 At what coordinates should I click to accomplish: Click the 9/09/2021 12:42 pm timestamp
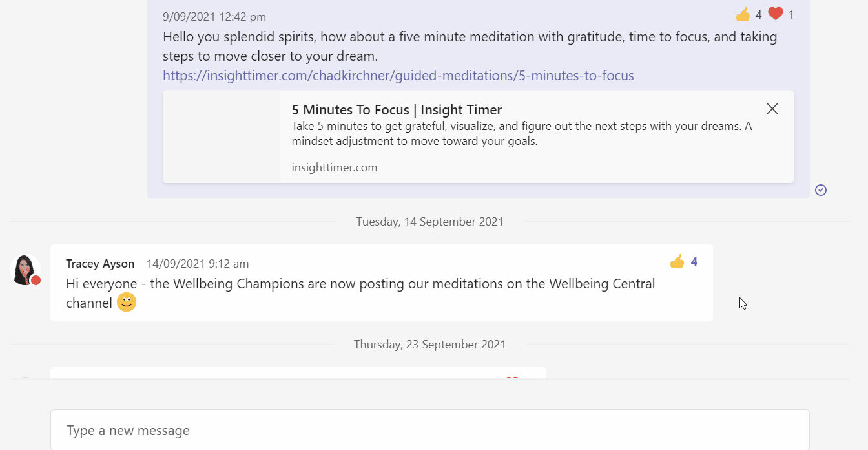214,17
